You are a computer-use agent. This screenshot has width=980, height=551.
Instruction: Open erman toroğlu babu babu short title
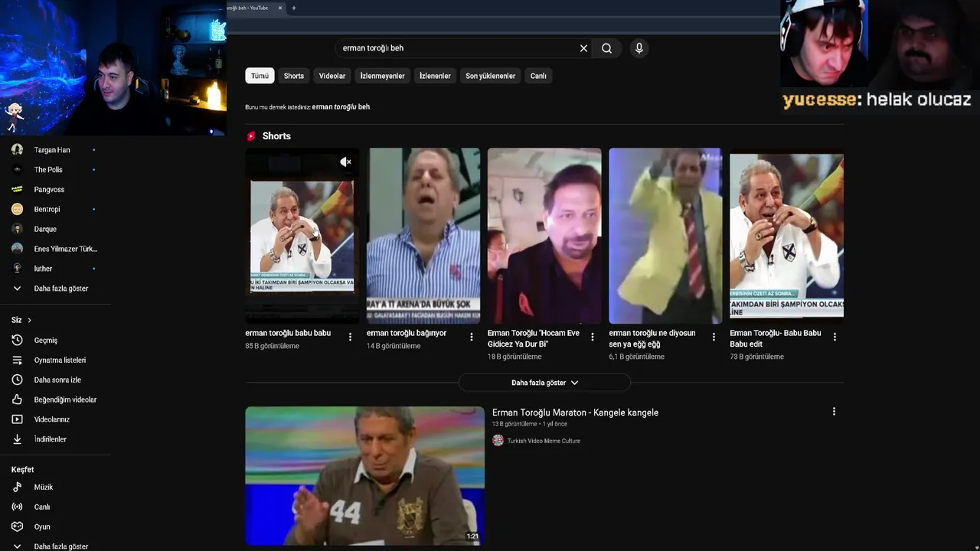(x=288, y=334)
